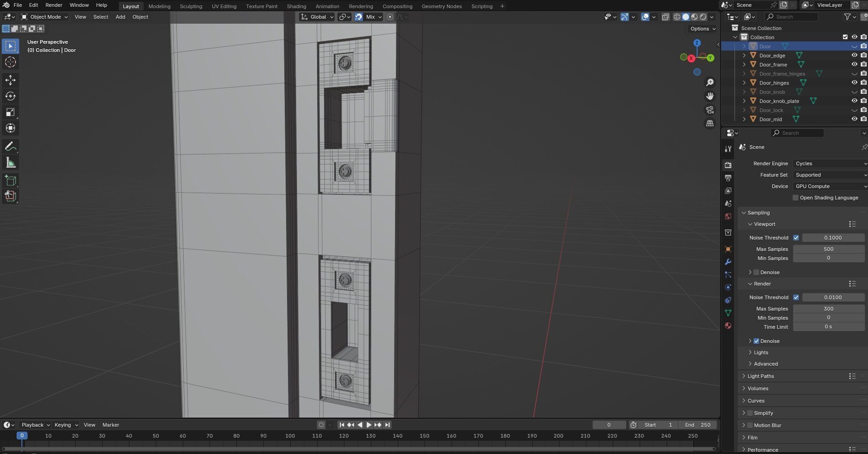Image resolution: width=868 pixels, height=454 pixels.
Task: Hide Door_mid in viewport
Action: 854,119
